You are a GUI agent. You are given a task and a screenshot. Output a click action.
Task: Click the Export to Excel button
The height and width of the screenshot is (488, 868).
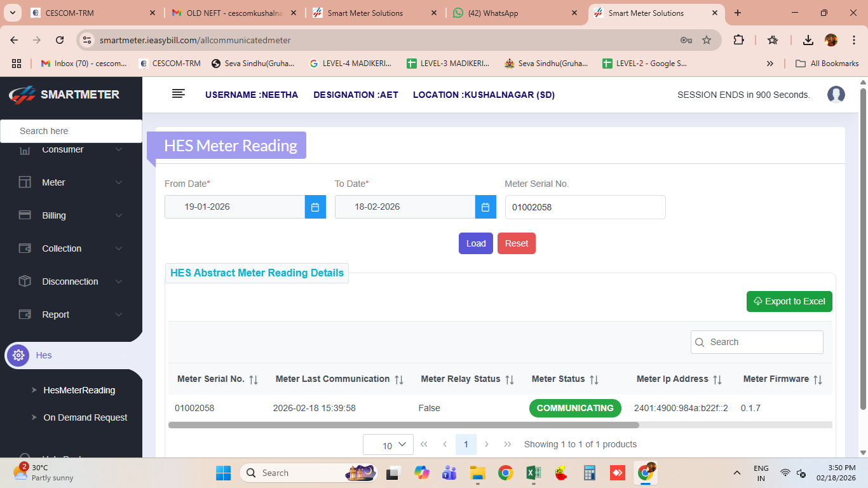tap(789, 301)
